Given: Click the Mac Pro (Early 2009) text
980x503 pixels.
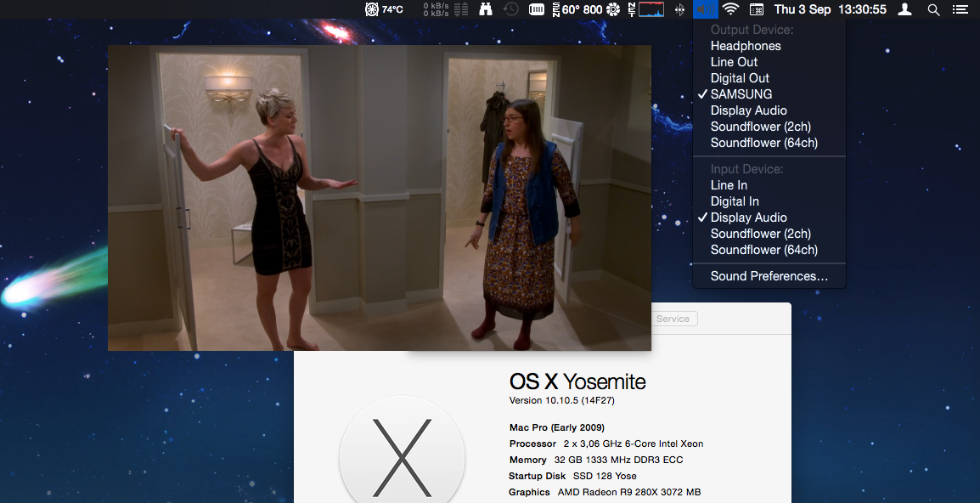Looking at the screenshot, I should (557, 427).
